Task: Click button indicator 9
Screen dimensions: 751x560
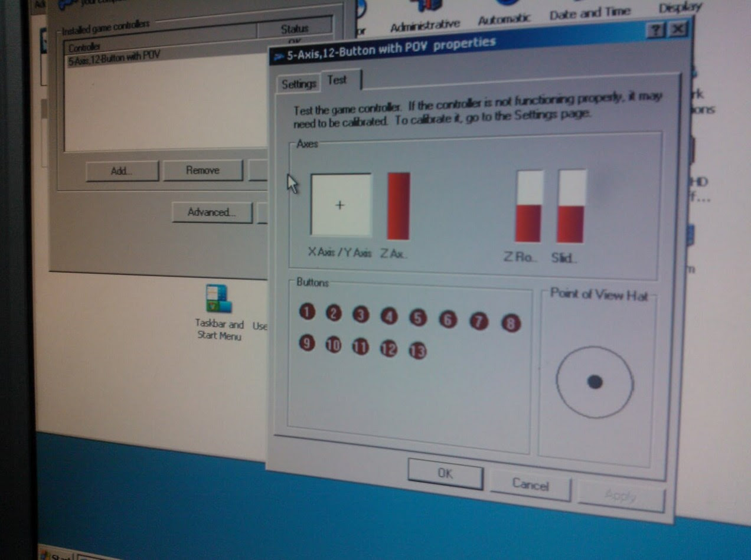Action: (x=307, y=343)
